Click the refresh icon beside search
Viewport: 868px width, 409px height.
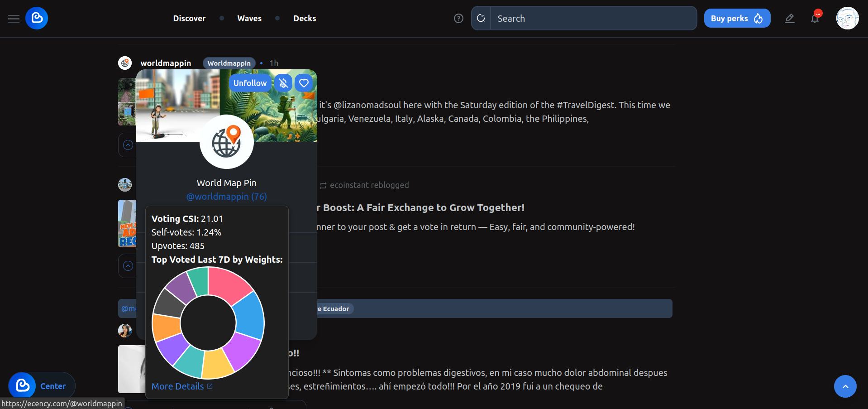pos(481,18)
